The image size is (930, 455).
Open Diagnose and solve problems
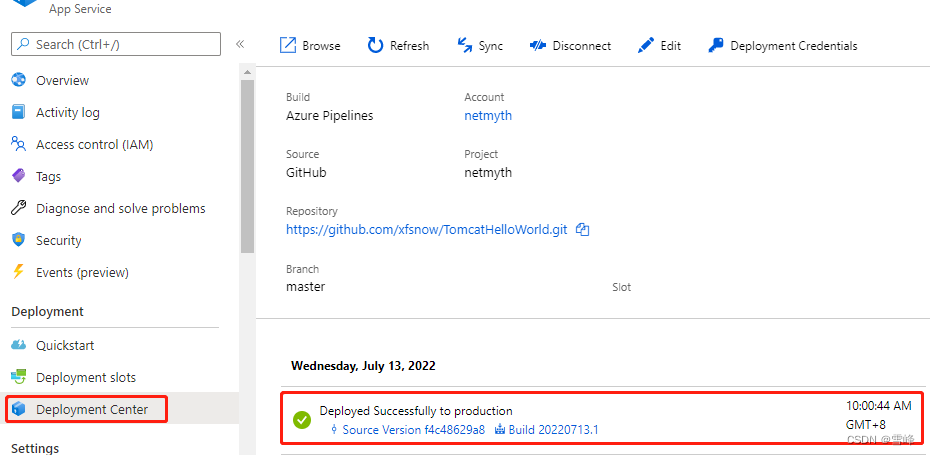tap(119, 208)
